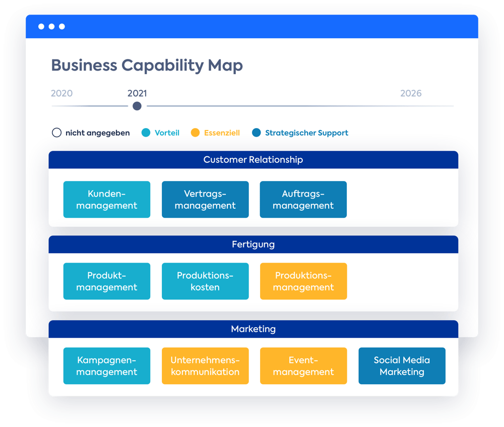Viewport: 504px width, 427px height.
Task: Click the Strategischer Support legend dot
Action: (256, 133)
